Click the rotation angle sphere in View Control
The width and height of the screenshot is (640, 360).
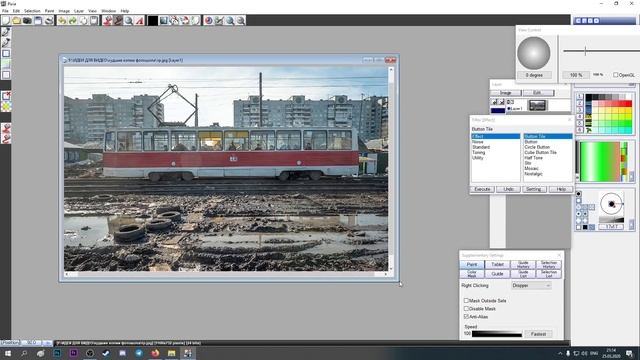click(x=533, y=53)
